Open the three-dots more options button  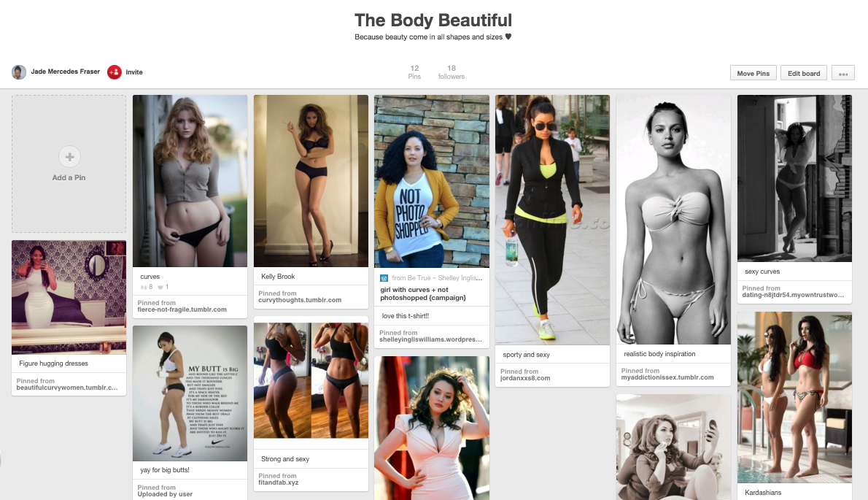tap(843, 73)
